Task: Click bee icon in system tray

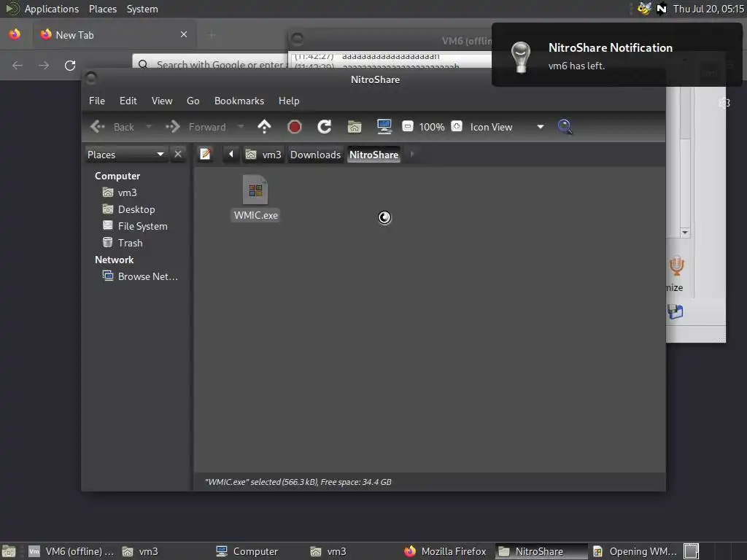Action: [644, 9]
